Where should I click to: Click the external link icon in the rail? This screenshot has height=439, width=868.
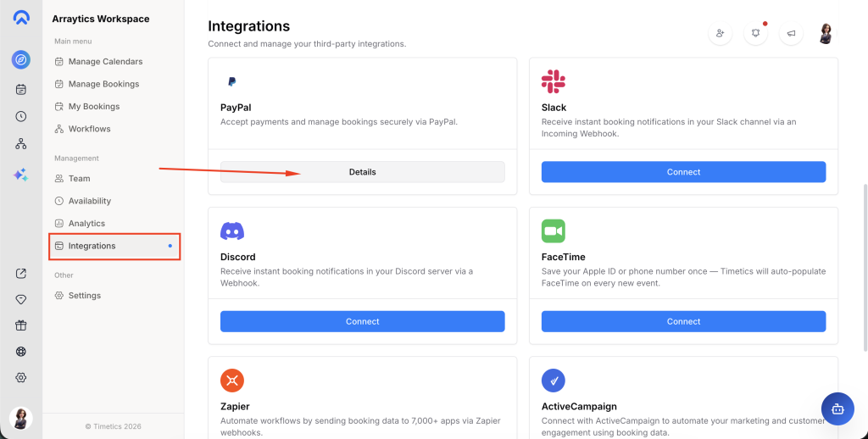[x=21, y=273]
